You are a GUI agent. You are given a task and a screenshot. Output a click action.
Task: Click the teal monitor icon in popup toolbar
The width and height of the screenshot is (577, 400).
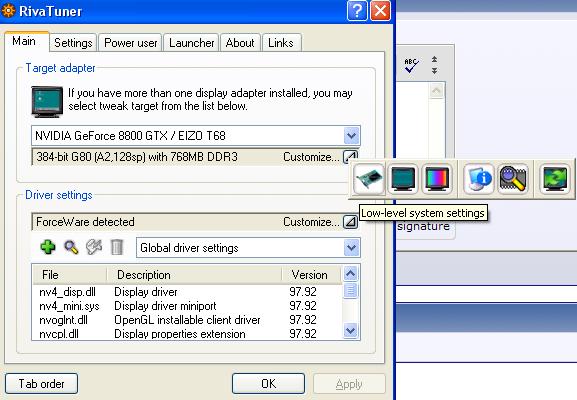[x=403, y=179]
